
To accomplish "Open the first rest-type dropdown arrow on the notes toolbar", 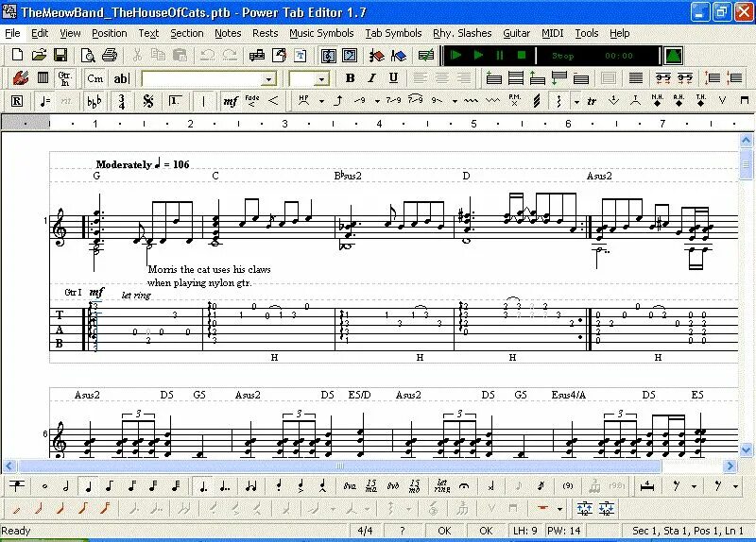I will pos(694,486).
